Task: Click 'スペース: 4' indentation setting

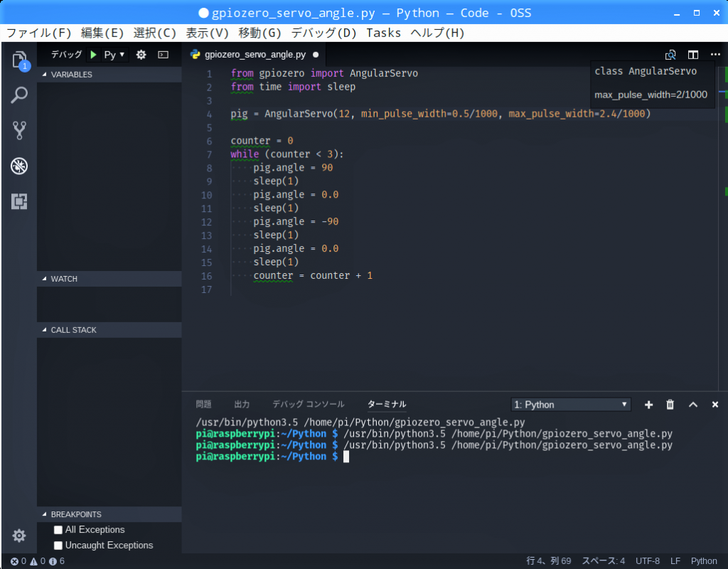Action: pyautogui.click(x=603, y=561)
